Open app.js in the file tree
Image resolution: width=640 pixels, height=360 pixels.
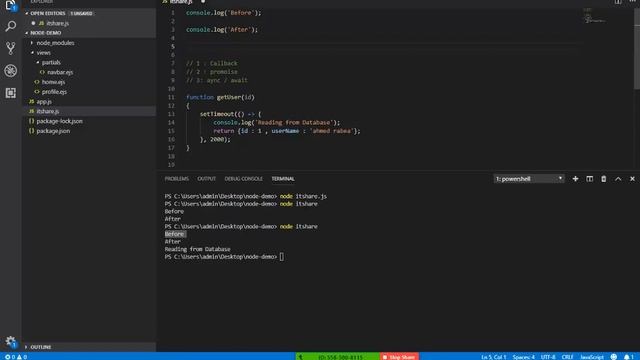click(44, 102)
